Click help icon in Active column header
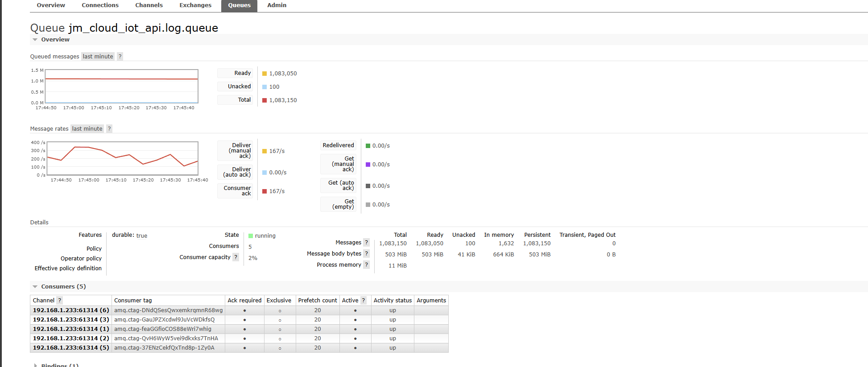The width and height of the screenshot is (868, 367). (x=364, y=301)
